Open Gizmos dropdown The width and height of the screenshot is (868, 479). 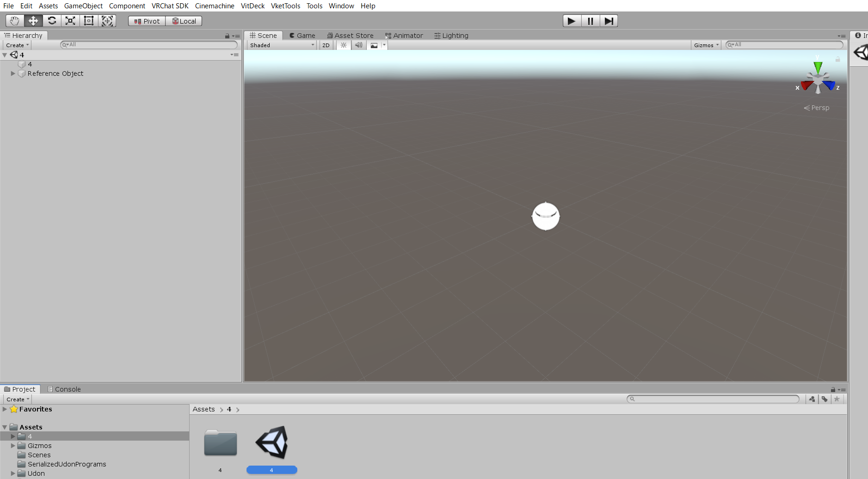point(706,45)
